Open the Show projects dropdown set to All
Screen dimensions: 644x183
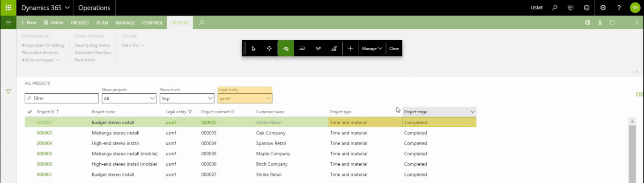129,99
